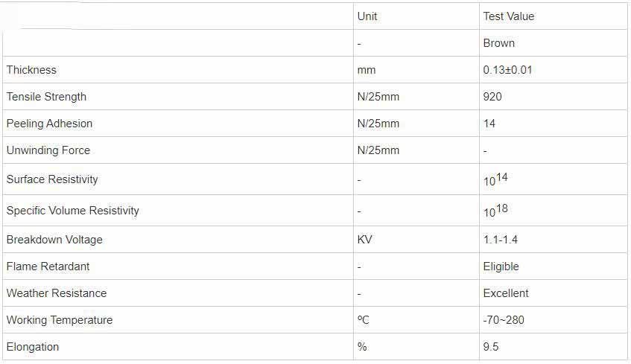Select the Elongation row label
The width and height of the screenshot is (631, 364).
[32, 347]
